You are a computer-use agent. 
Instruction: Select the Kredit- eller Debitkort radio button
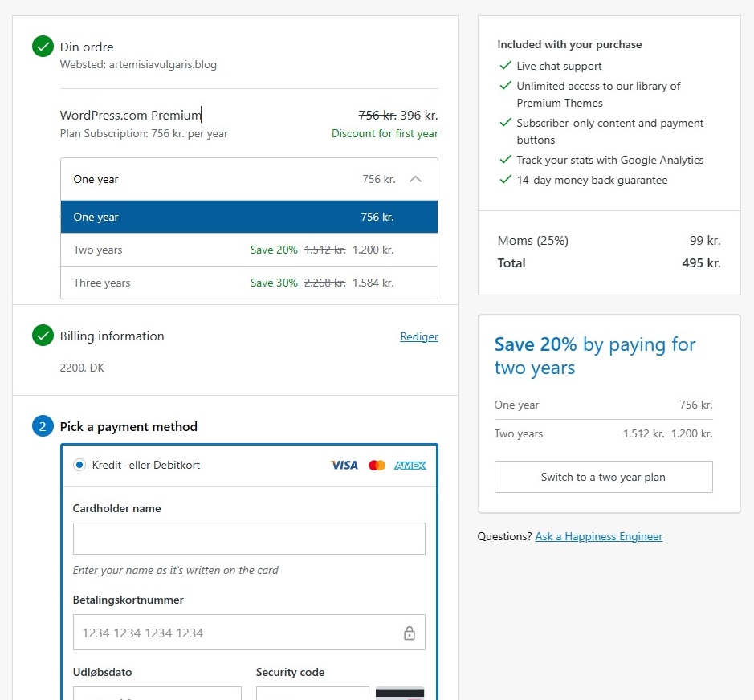click(79, 465)
